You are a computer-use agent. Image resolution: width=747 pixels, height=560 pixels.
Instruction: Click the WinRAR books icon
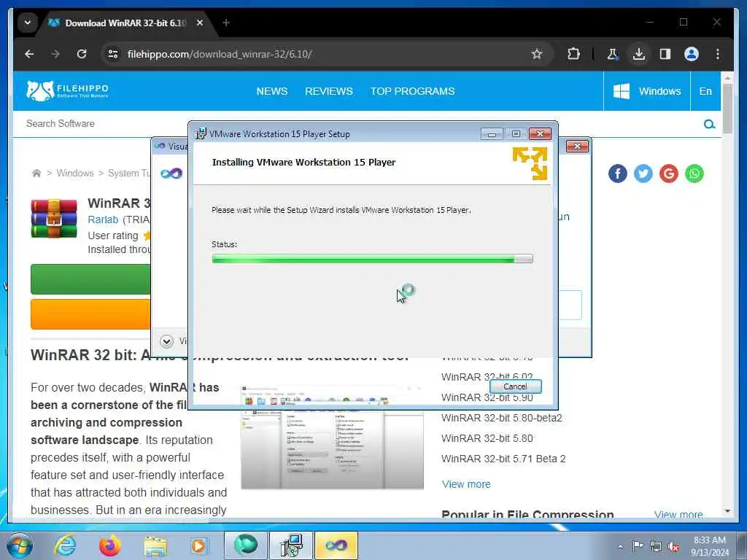coord(54,219)
